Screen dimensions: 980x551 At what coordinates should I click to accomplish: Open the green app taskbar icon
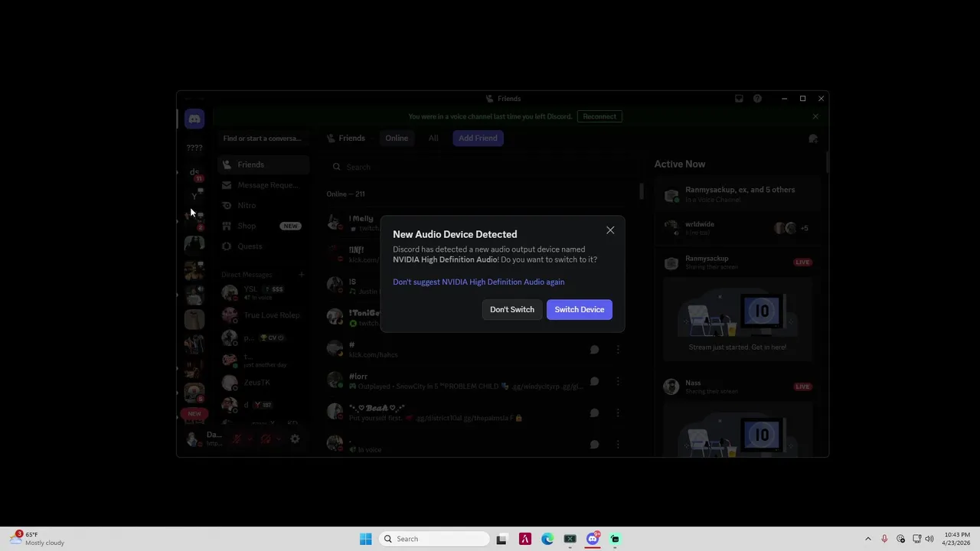615,539
